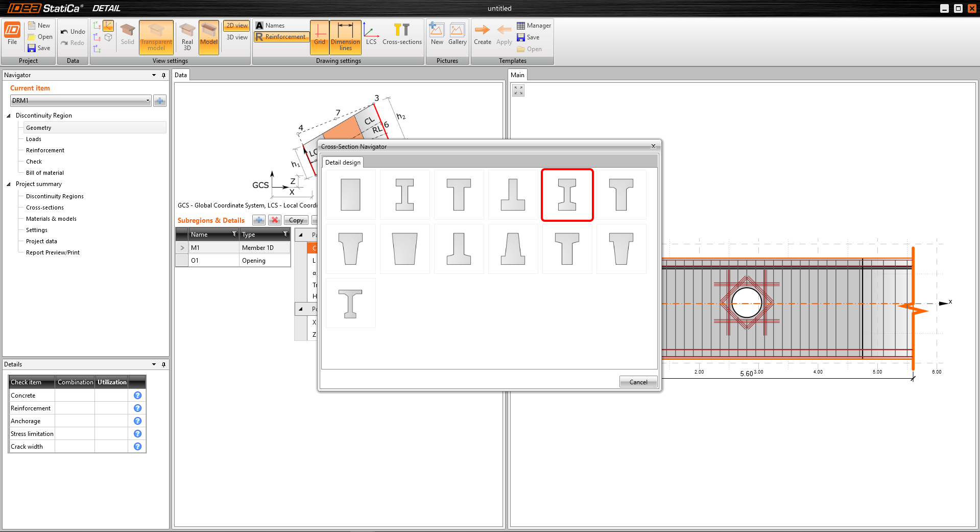Open help for the Concrete check item
The width and height of the screenshot is (980, 532).
137,395
